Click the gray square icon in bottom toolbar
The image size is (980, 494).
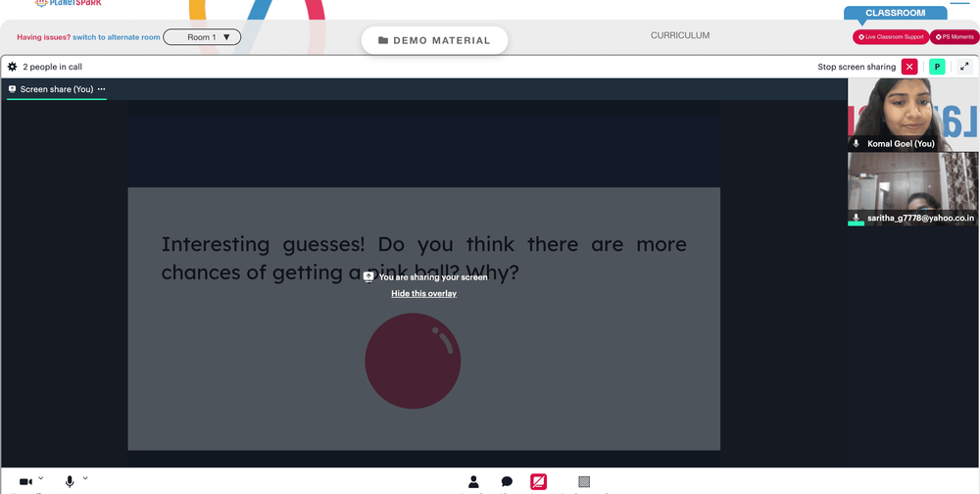pos(584,481)
